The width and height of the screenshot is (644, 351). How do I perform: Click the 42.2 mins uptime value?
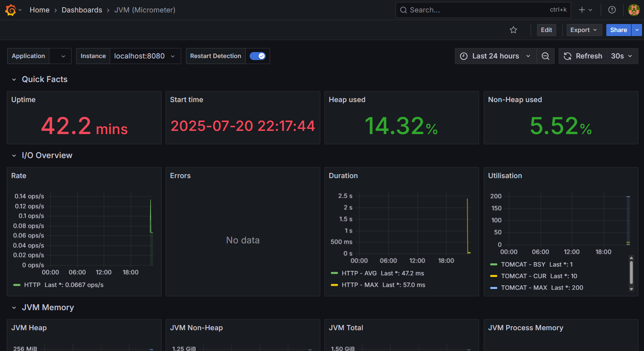[84, 126]
